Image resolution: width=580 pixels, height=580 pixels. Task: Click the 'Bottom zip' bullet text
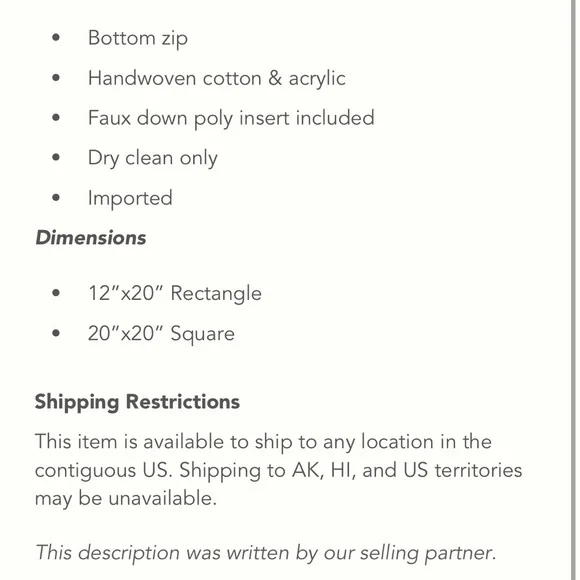tap(138, 38)
